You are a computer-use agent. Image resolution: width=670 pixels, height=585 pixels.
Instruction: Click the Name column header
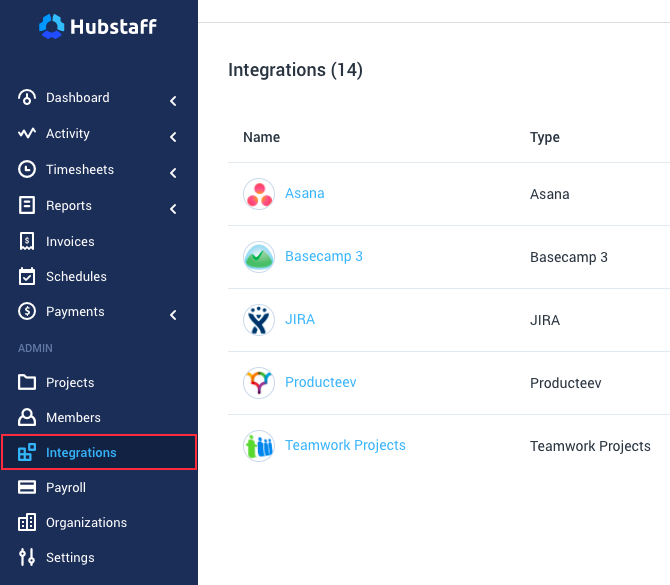pyautogui.click(x=262, y=137)
